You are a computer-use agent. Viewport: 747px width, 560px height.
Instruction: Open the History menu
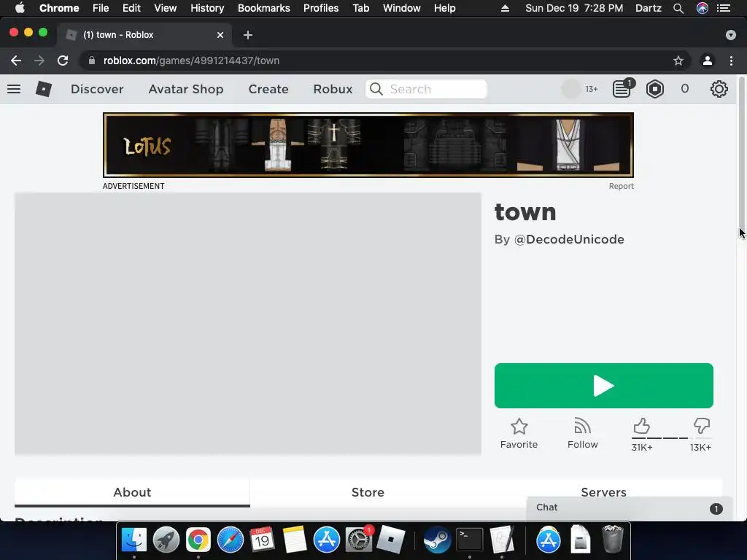tap(206, 8)
